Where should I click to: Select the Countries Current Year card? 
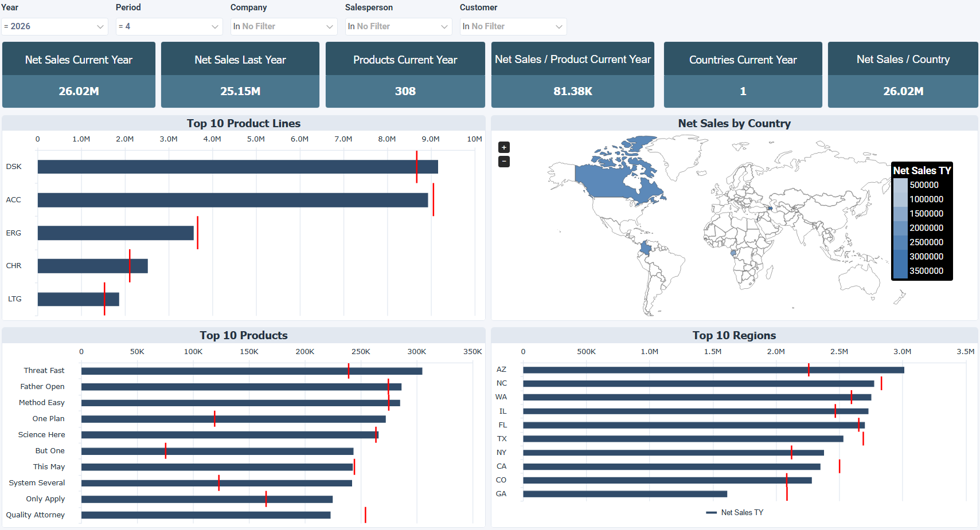click(743, 74)
